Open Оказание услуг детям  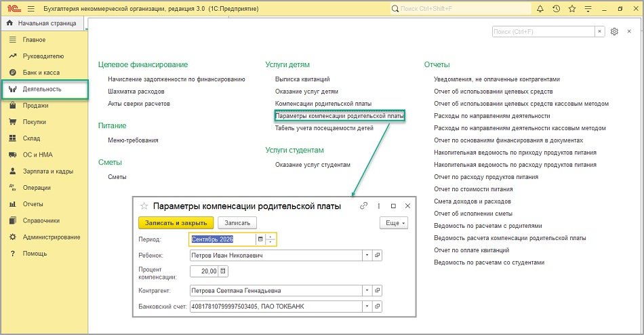(306, 92)
